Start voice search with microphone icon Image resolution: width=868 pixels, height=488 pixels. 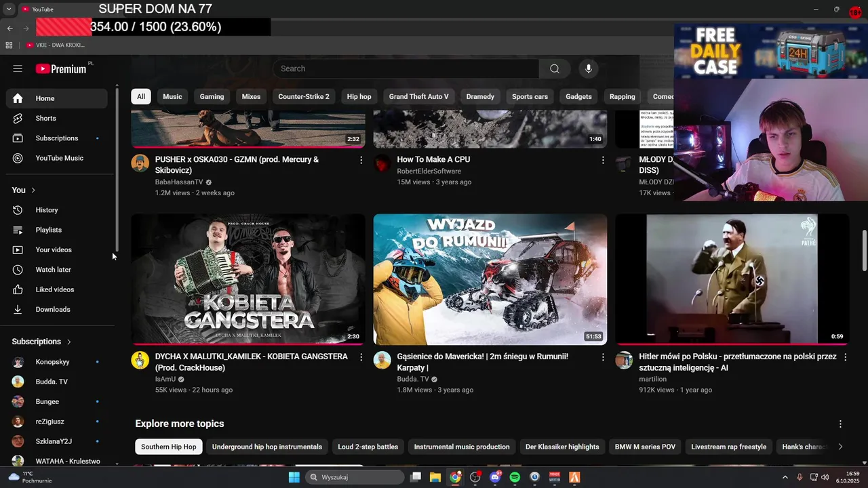pyautogui.click(x=589, y=68)
